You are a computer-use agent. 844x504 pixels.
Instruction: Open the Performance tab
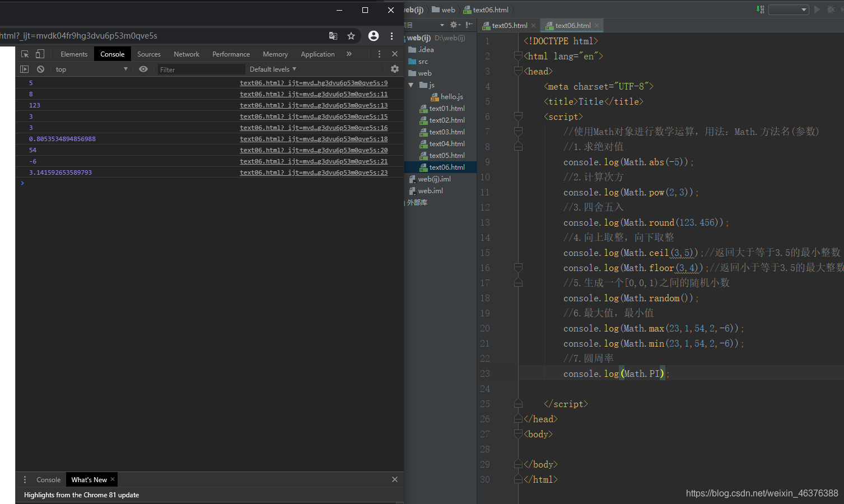[231, 54]
